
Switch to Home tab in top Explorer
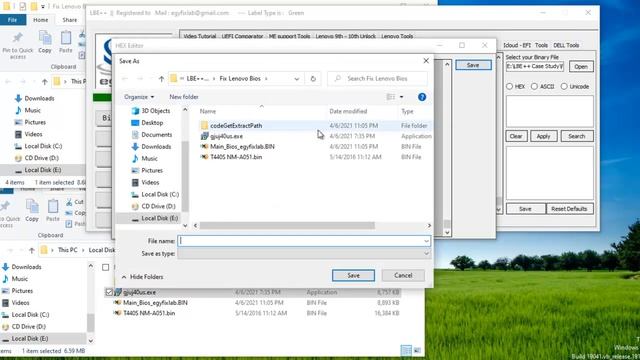click(x=40, y=20)
